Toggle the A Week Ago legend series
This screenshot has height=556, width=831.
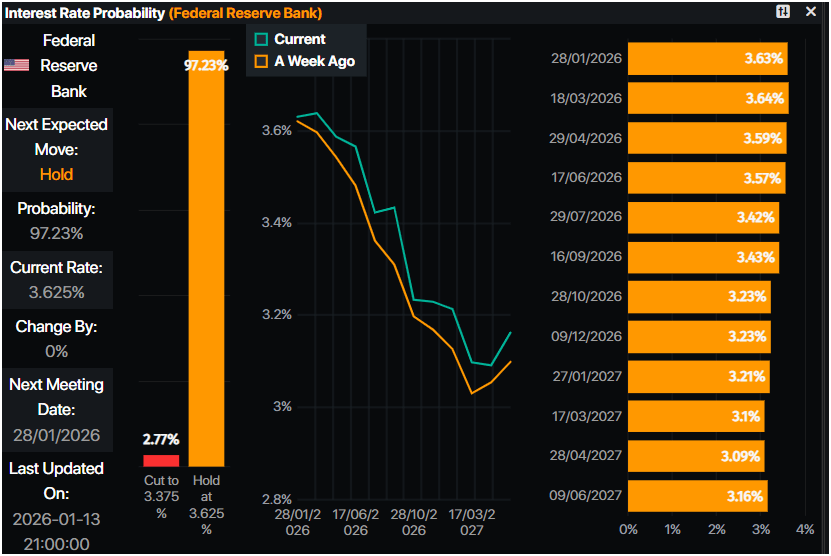[x=262, y=61]
